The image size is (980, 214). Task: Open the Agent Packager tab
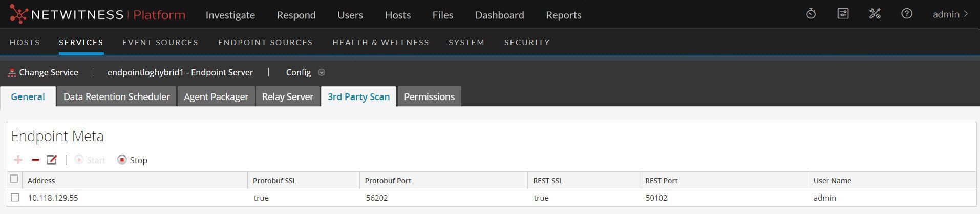click(216, 96)
